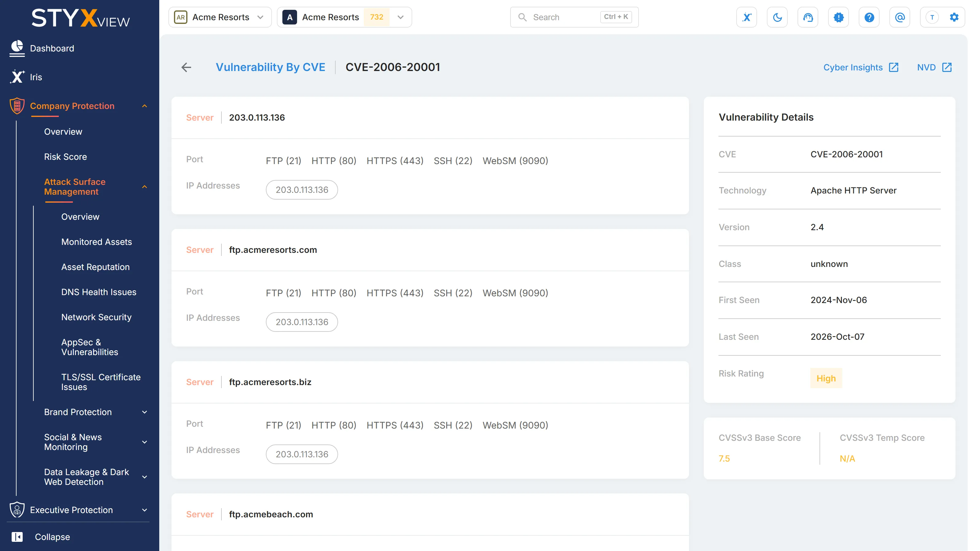Click the Cyber Insights external link icon
980x551 pixels.
click(894, 67)
